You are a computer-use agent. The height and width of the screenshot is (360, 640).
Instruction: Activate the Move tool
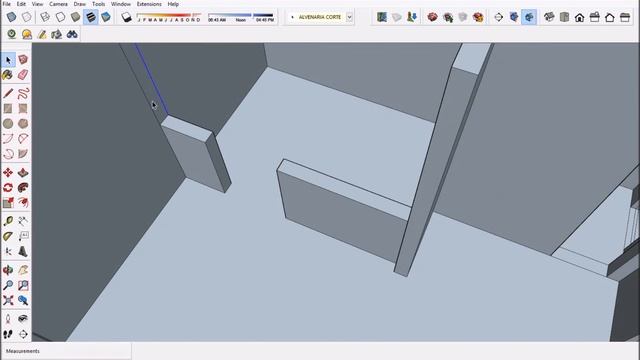coord(8,173)
